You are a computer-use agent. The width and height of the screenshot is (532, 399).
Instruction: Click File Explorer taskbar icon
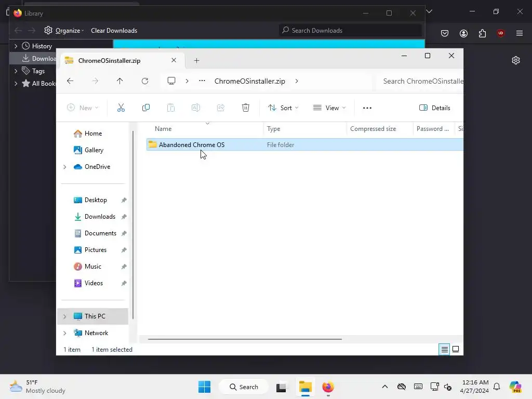(305, 387)
